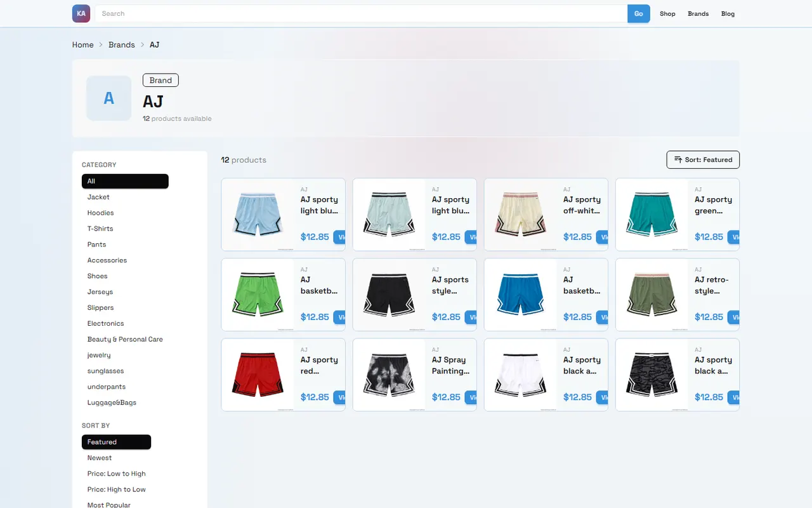Image resolution: width=812 pixels, height=508 pixels.
Task: Select the Jacket category filter
Action: 98,197
